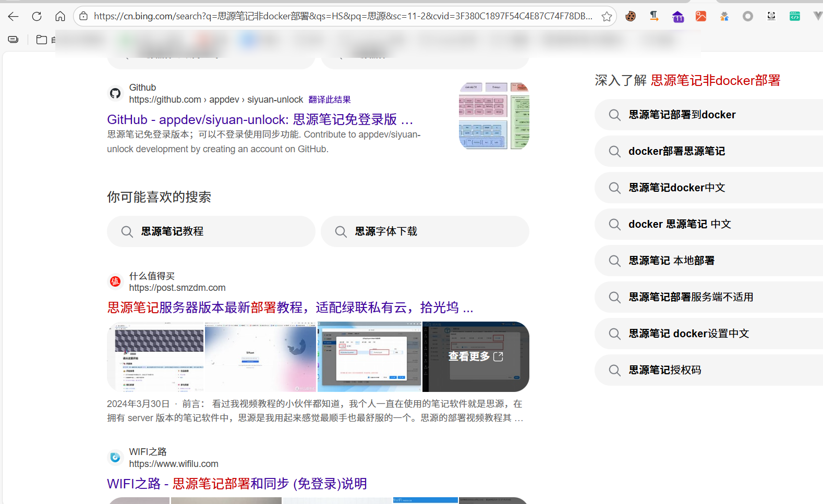Select related search docker 思源笔记 中文
823x504 pixels.
pos(709,224)
